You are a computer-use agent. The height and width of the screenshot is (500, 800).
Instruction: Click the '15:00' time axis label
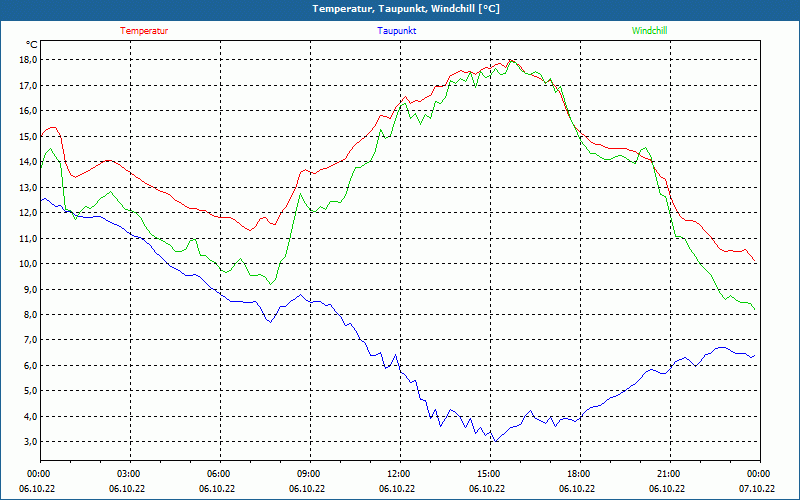[489, 474]
